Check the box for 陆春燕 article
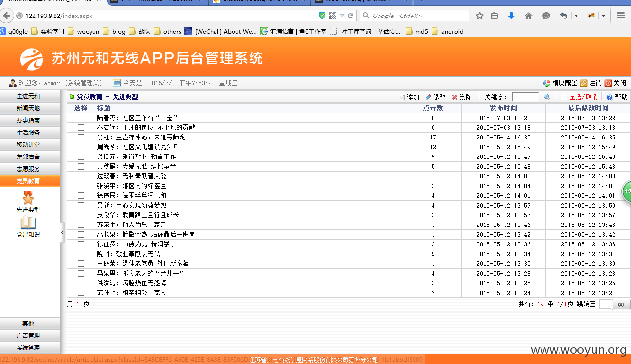Viewport: 631px width, 364px height. click(81, 118)
